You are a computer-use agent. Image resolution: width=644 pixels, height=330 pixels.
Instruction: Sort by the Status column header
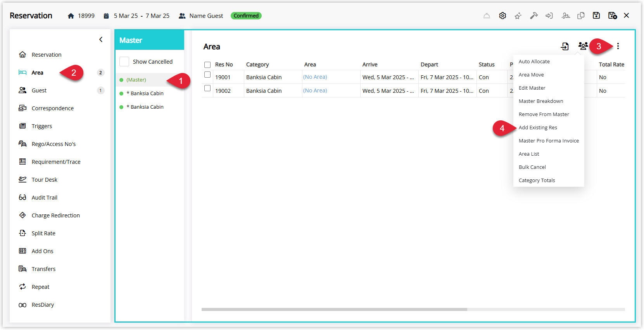[x=487, y=65]
